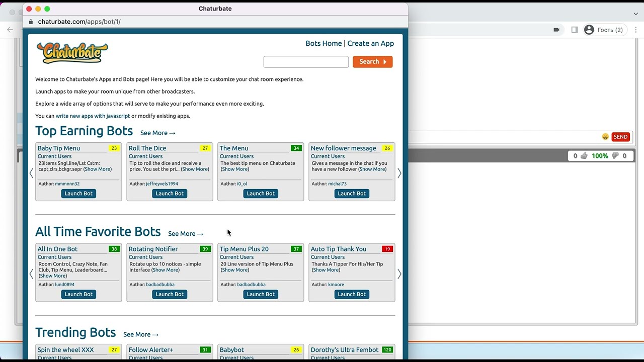This screenshot has height=362, width=644.
Task: Show previous Top Earning Bots with left arrow
Action: (x=31, y=173)
